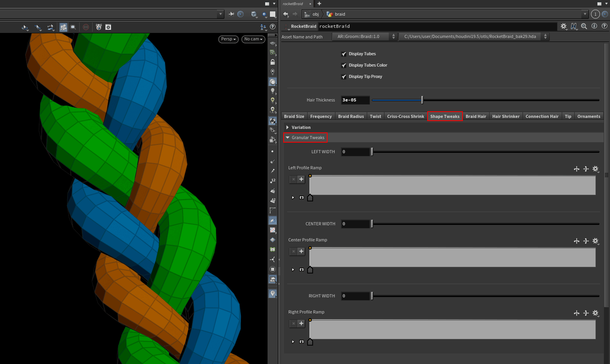Click the Houdini H presets icon
Image resolution: width=610 pixels, height=364 pixels.
574,26
